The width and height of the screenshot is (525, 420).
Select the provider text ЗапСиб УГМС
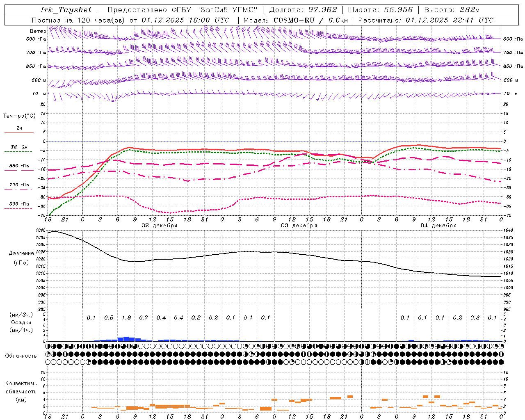click(x=228, y=10)
